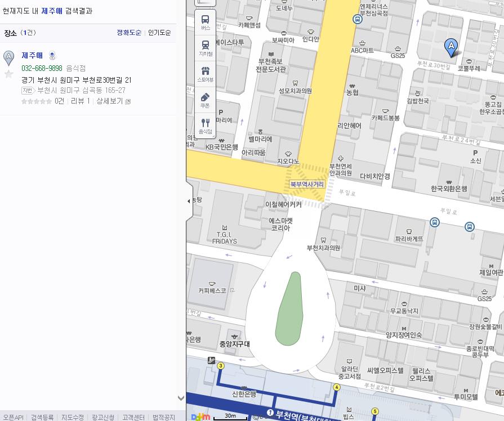Screen dimensions: 504x421
Task: Show restaurants using the 음식점 icon
Action: click(205, 126)
